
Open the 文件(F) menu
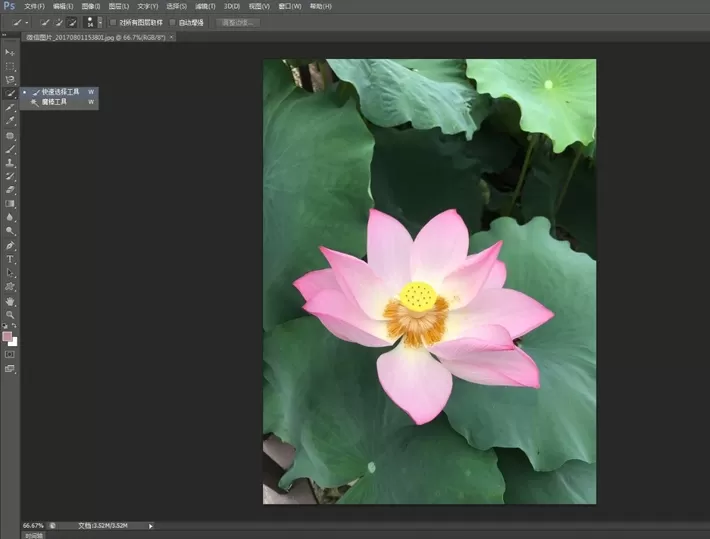[x=34, y=6]
